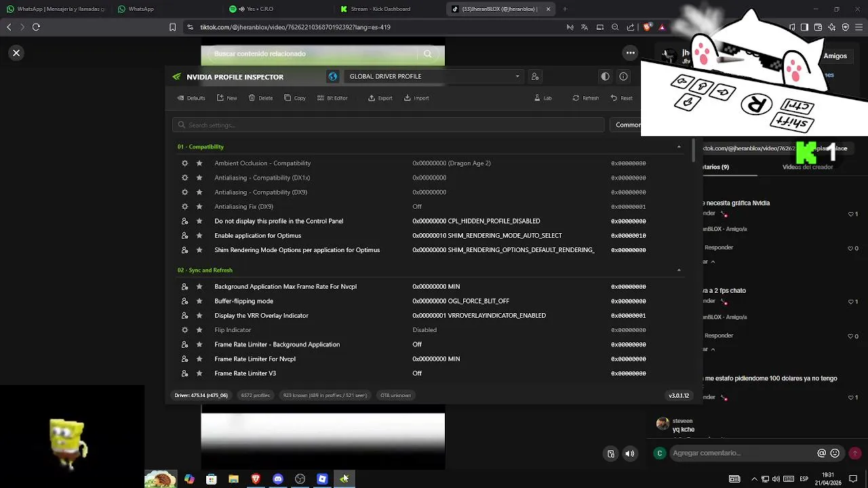Click the zoom out magnifier in address bar
Screen dimensions: 868x488
tap(615, 27)
